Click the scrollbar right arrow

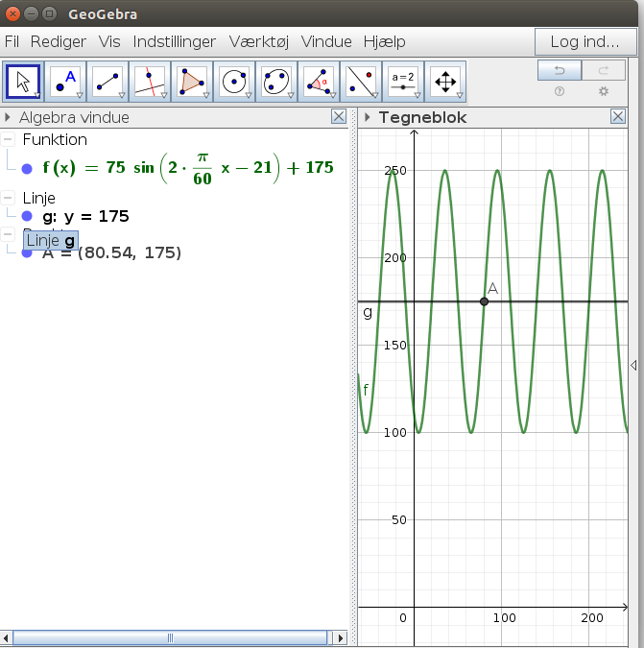click(x=341, y=638)
